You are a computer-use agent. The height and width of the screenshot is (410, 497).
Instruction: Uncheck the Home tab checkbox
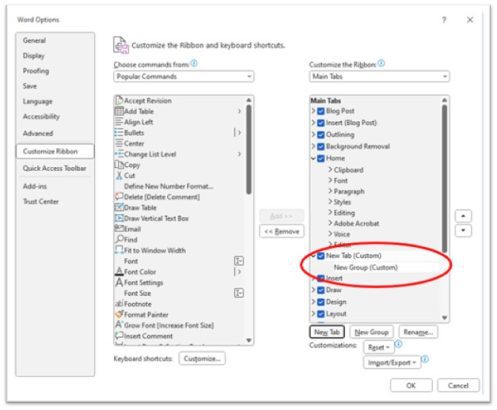coord(321,158)
